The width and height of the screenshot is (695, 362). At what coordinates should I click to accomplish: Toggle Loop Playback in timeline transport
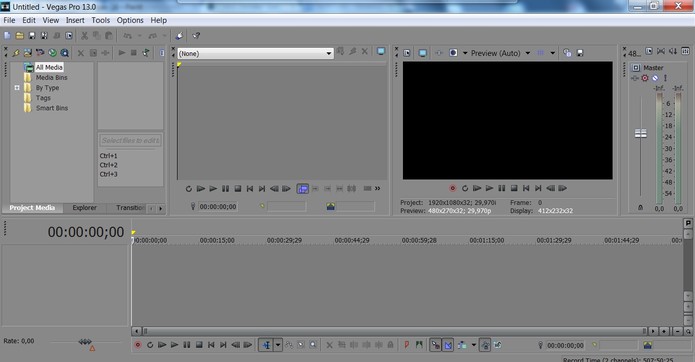tap(150, 345)
